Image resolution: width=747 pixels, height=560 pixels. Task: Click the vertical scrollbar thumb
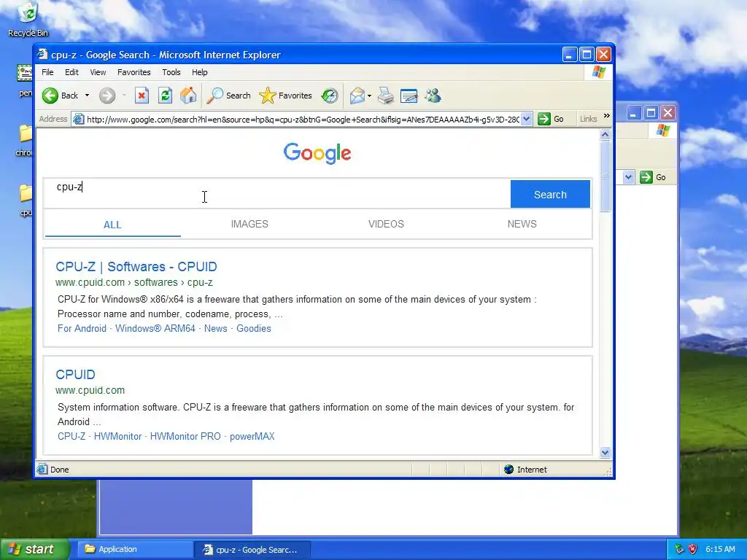[x=605, y=176]
